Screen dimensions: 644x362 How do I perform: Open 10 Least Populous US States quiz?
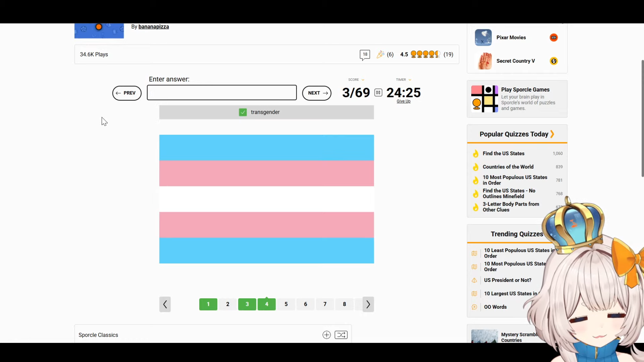tap(519, 253)
